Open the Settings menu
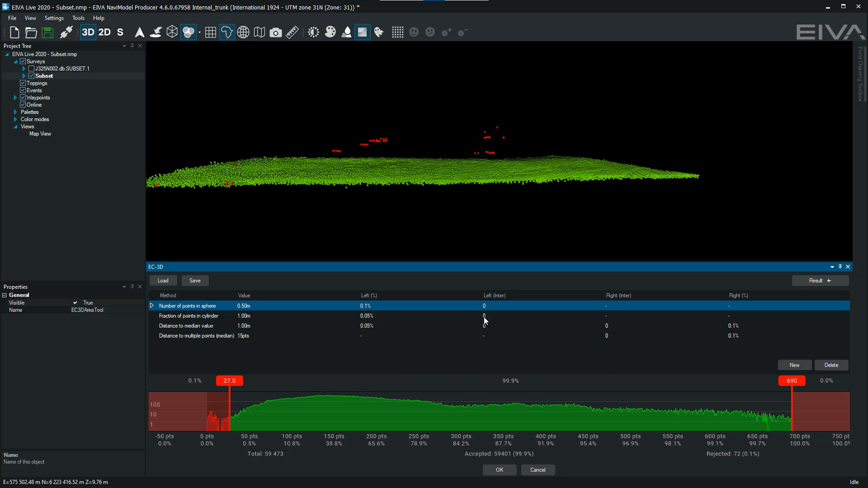Viewport: 868px width, 488px height. 54,18
